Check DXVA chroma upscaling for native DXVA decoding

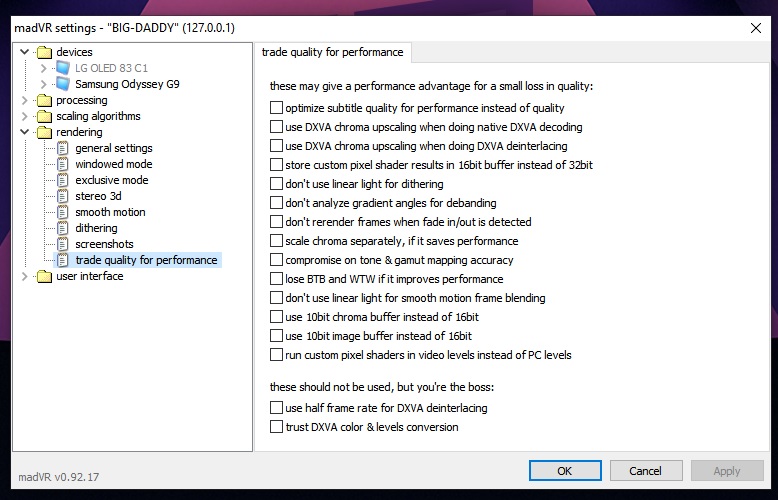[276, 126]
